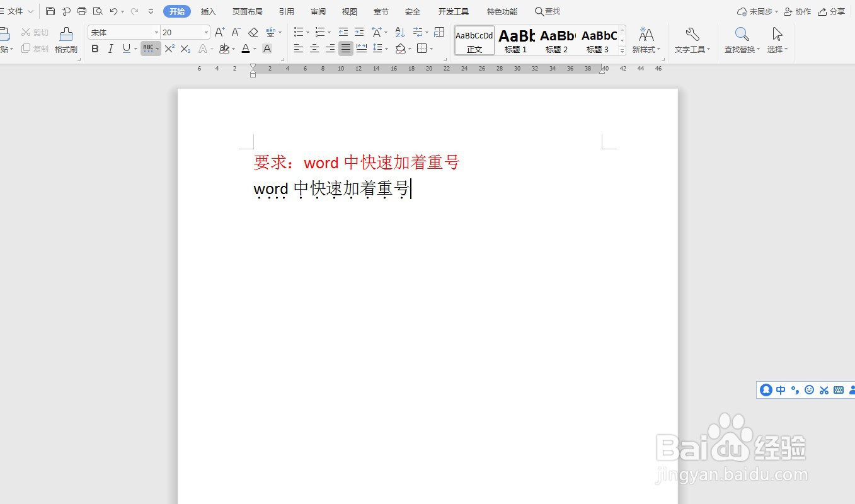This screenshot has width=855, height=504.
Task: Click the Undo arrow icon
Action: click(113, 11)
